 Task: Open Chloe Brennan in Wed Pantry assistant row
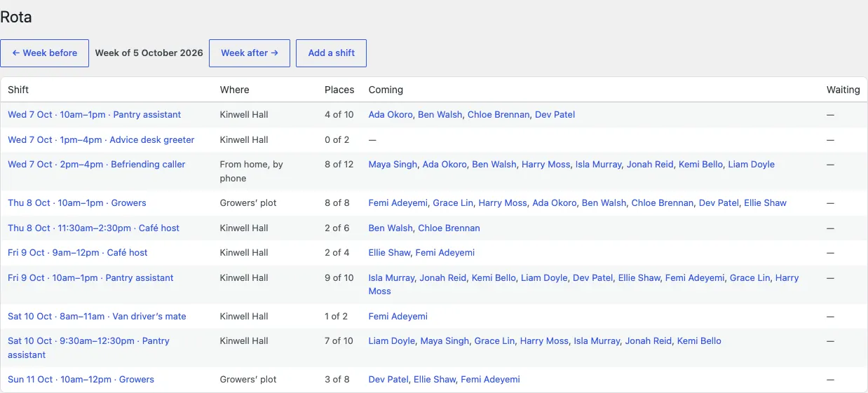499,115
